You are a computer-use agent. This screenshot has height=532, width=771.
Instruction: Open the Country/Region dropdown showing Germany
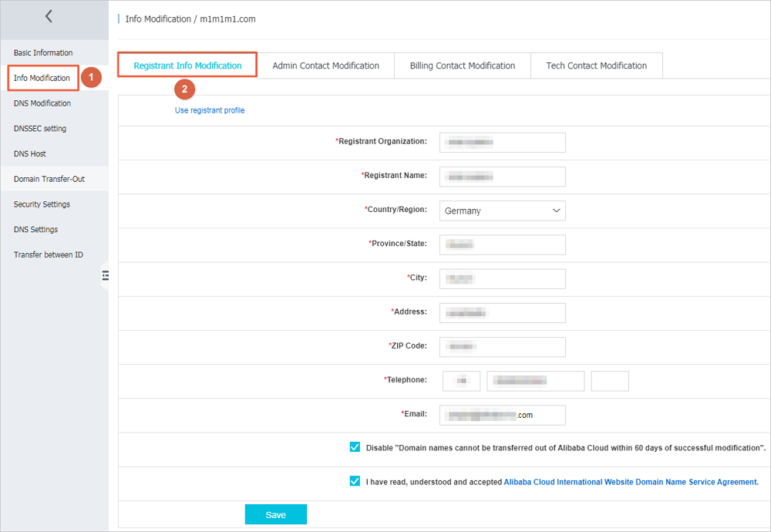502,210
